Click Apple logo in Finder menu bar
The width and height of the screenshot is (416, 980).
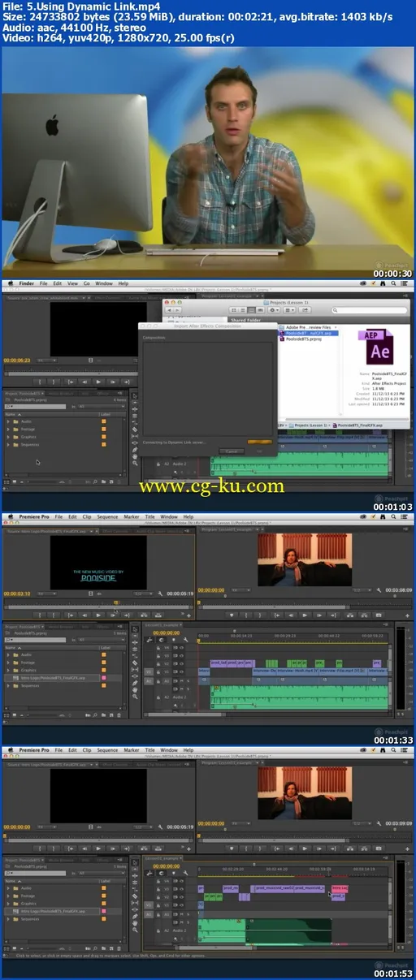pos(9,283)
